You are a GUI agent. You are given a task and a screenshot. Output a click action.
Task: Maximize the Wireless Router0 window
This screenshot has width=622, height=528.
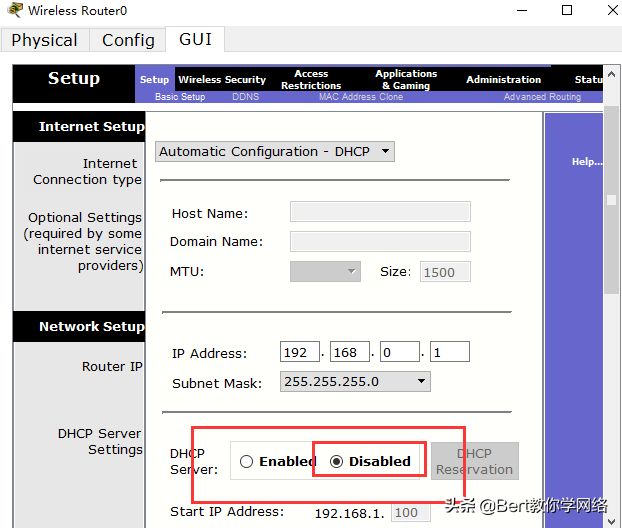[567, 10]
